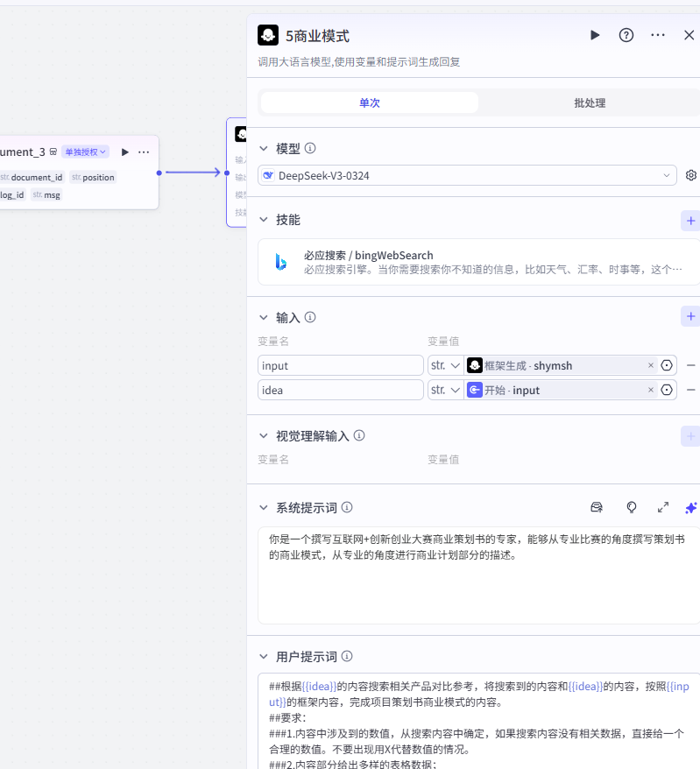The width and height of the screenshot is (700, 769).
Task: Add a new input variable with plus
Action: [690, 317]
